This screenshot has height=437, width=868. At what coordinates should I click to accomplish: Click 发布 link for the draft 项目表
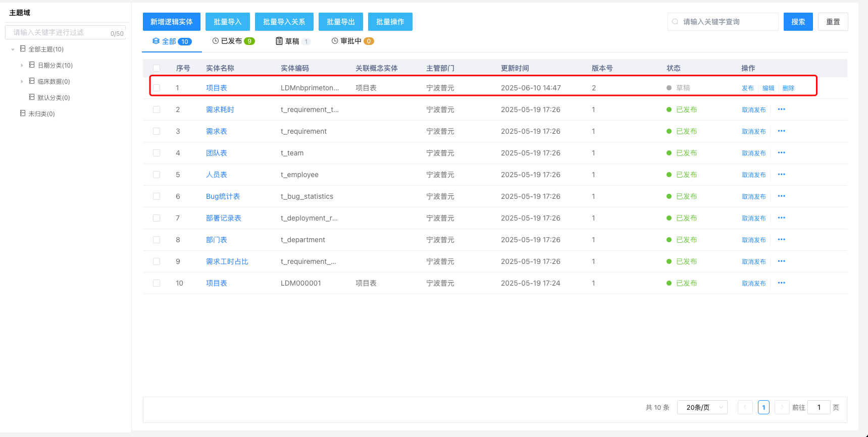[747, 88]
